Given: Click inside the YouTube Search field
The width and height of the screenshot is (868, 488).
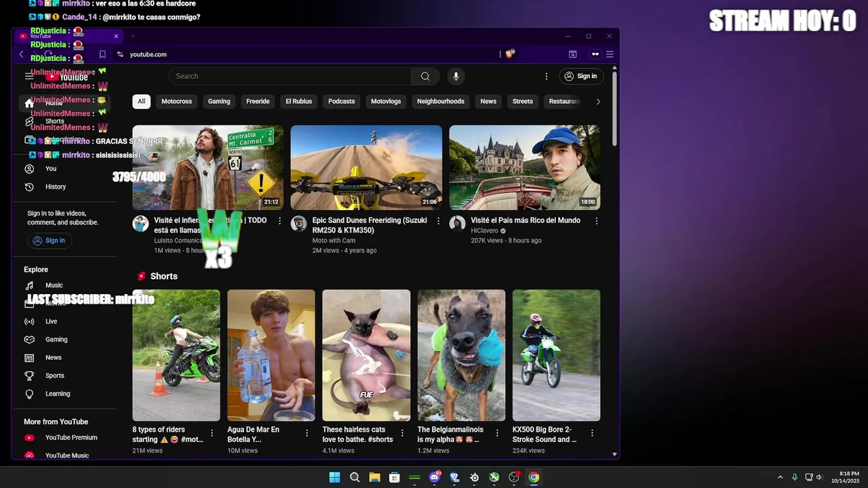Looking at the screenshot, I should tap(290, 76).
